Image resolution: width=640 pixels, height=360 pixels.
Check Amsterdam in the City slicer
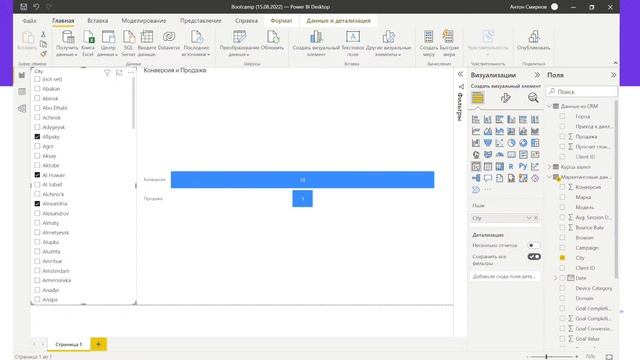pos(37,271)
